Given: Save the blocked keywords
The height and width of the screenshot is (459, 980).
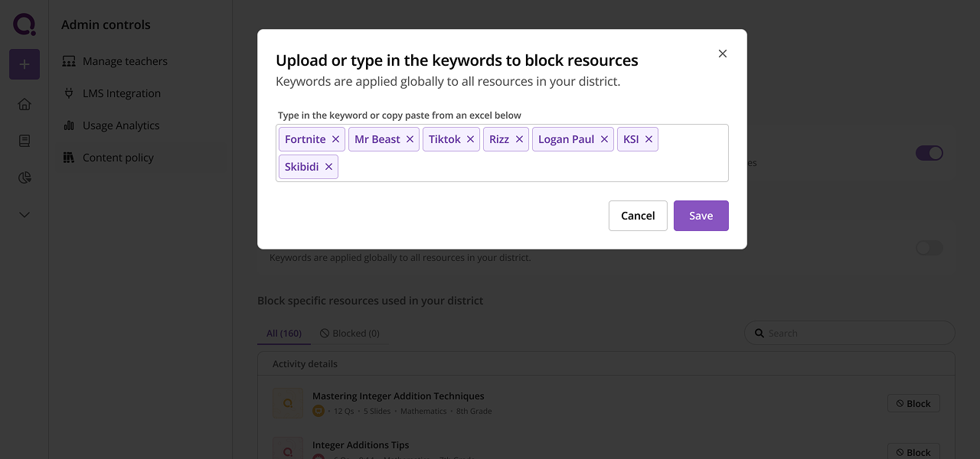Looking at the screenshot, I should click(701, 216).
